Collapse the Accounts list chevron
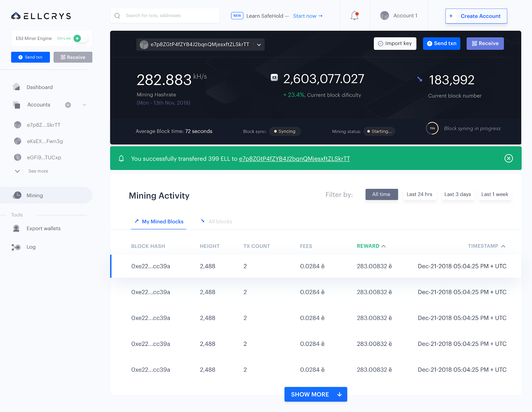Viewport: 532px width, 412px height. 84,105
